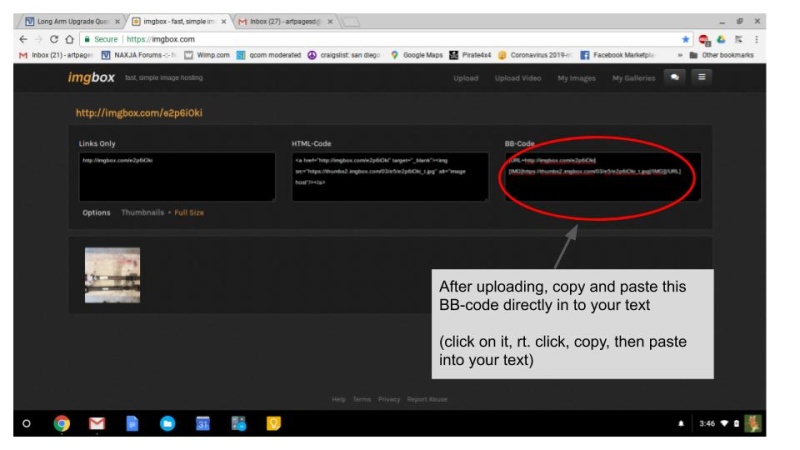
Task: Open the imgbox hamburger menu
Action: click(x=702, y=77)
